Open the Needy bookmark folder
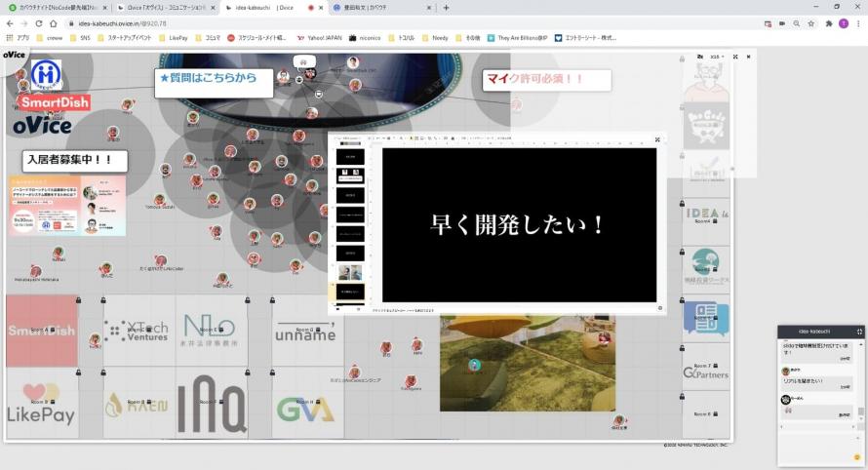 click(x=435, y=38)
